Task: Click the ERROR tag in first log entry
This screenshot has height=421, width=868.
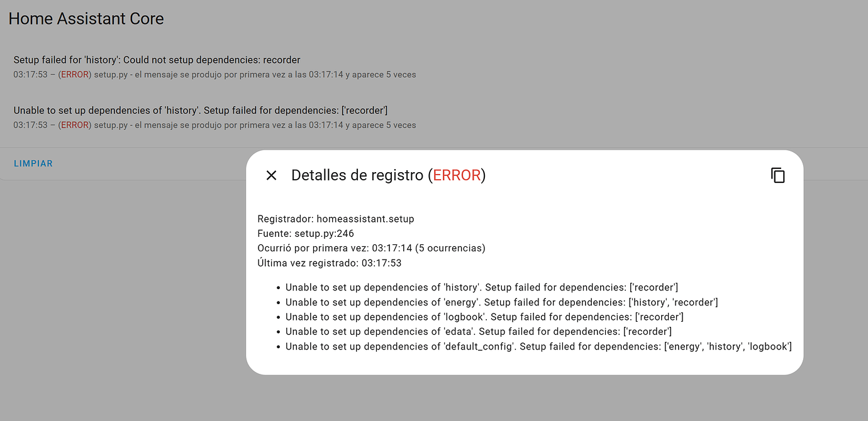Action: pos(75,75)
